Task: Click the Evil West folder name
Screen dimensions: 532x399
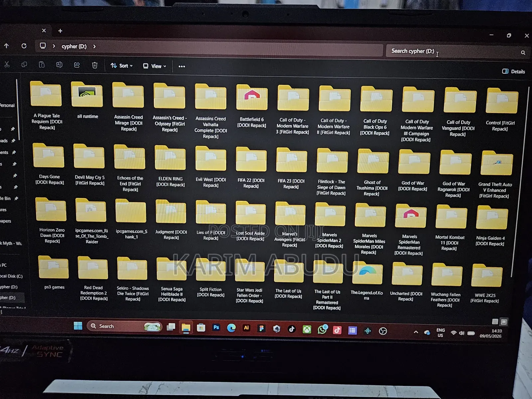Action: click(211, 183)
